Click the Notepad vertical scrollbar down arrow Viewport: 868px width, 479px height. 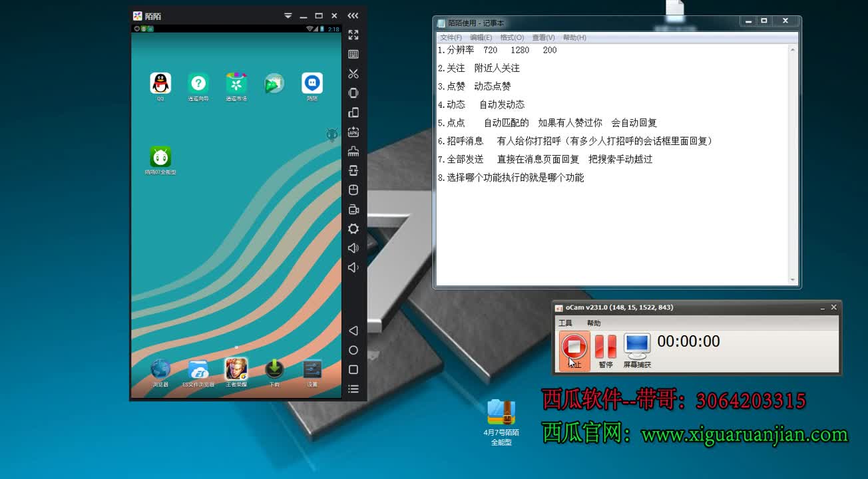pos(792,280)
